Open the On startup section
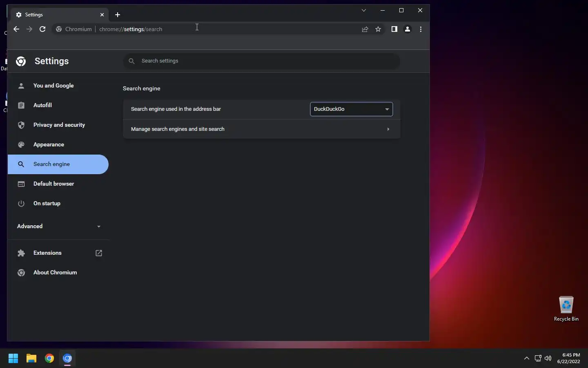 pyautogui.click(x=58, y=203)
